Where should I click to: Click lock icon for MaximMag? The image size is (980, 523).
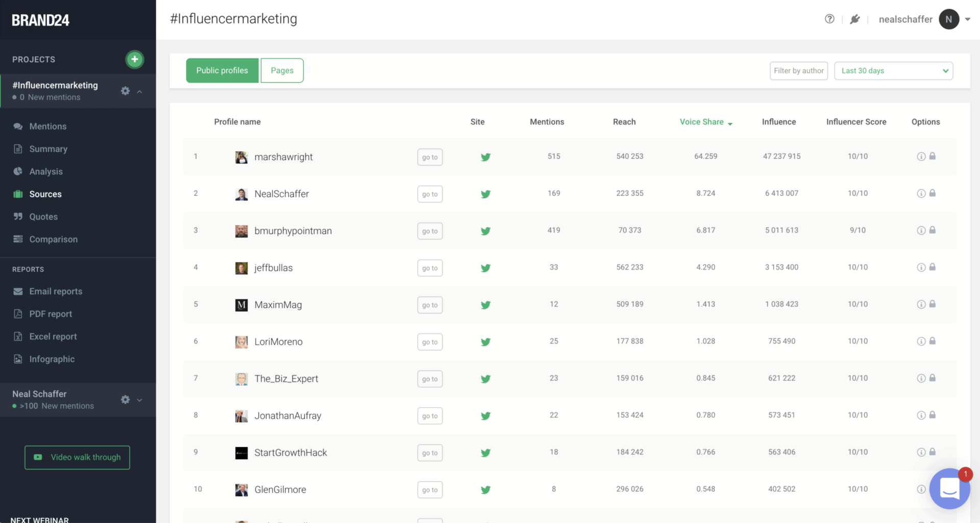pos(933,304)
